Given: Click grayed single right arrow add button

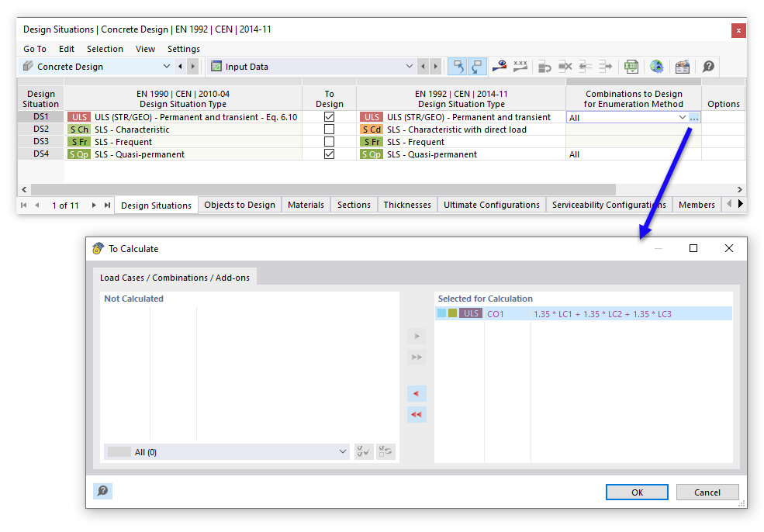Looking at the screenshot, I should click(x=417, y=336).
